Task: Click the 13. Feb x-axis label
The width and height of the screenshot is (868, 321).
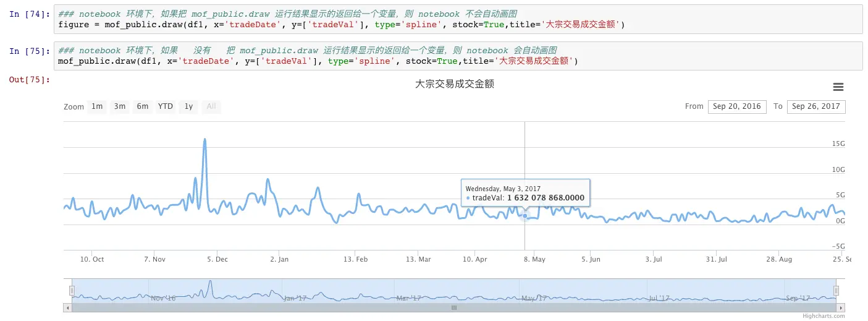Action: [x=356, y=259]
